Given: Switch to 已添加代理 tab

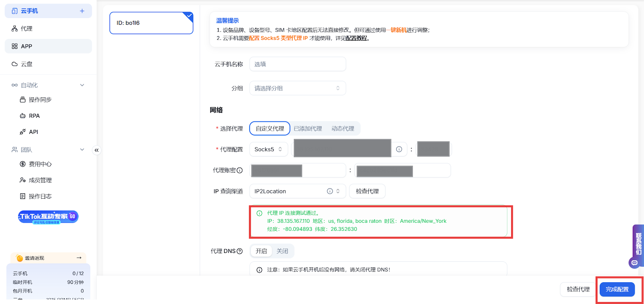Looking at the screenshot, I should click(x=308, y=129).
